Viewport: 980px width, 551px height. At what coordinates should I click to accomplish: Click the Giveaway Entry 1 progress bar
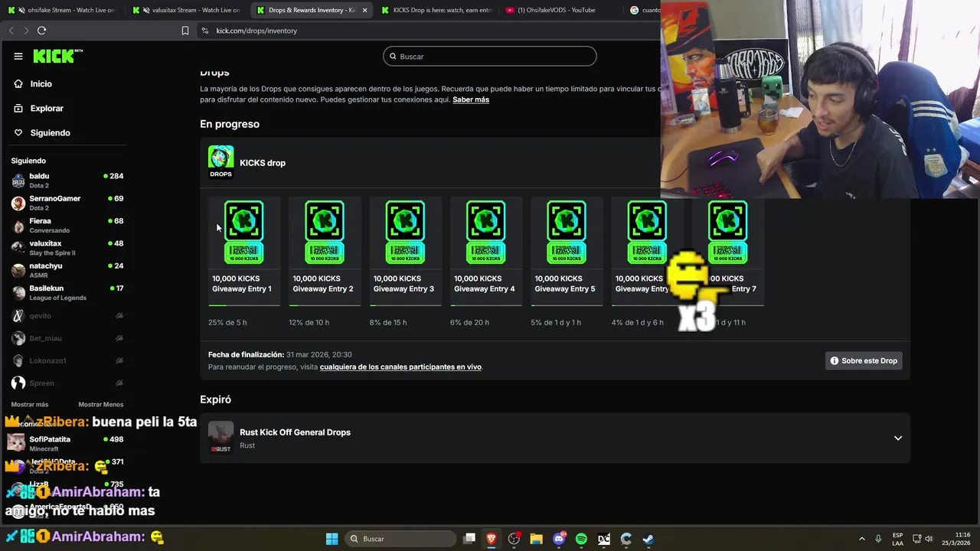244,305
